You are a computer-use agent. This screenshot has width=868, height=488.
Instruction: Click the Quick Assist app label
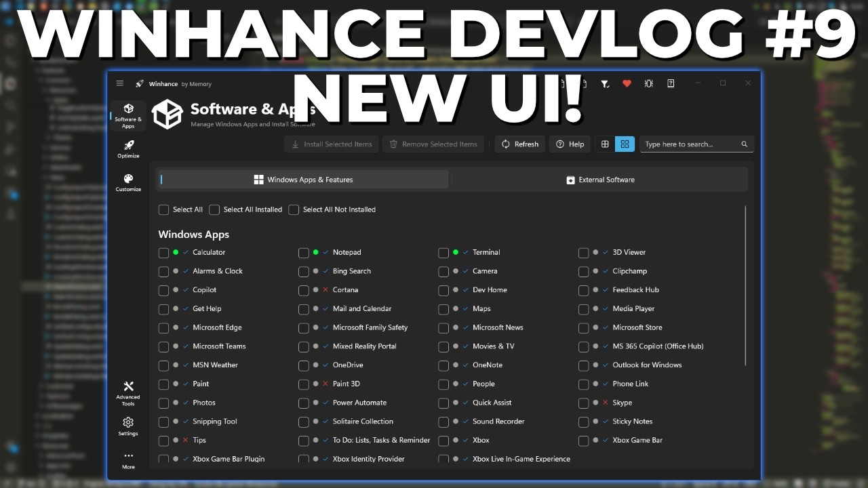coord(492,403)
